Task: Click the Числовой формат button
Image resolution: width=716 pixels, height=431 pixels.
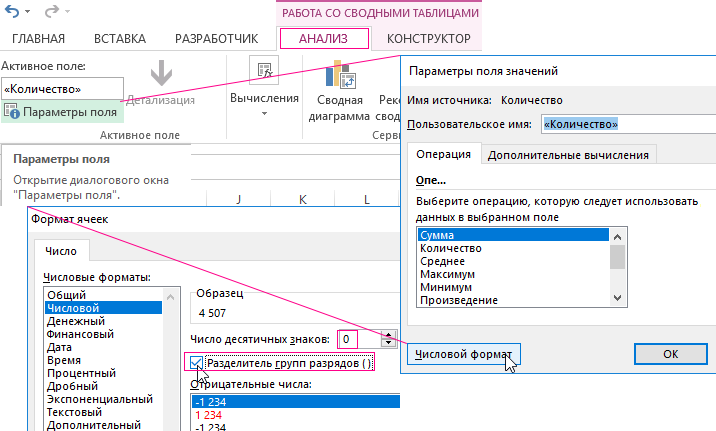Action: (463, 354)
